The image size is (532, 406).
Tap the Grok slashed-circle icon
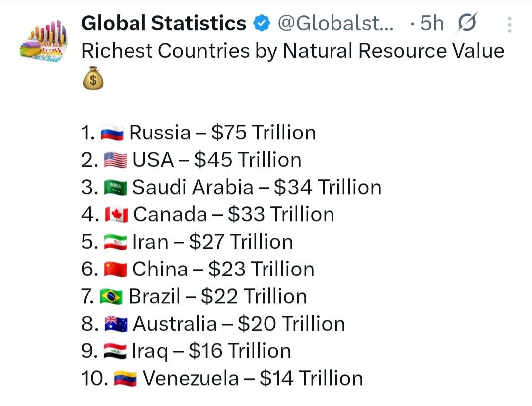point(467,22)
